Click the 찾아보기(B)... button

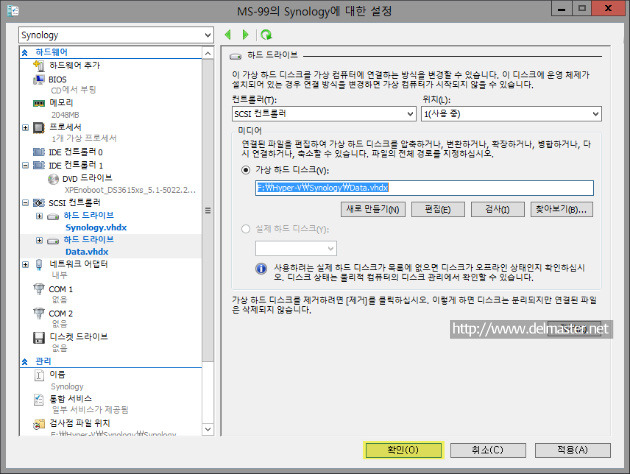click(x=561, y=209)
